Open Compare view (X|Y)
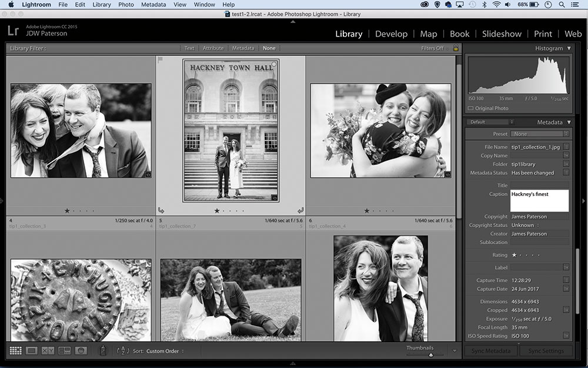Viewport: 588px width, 368px height. tap(48, 351)
